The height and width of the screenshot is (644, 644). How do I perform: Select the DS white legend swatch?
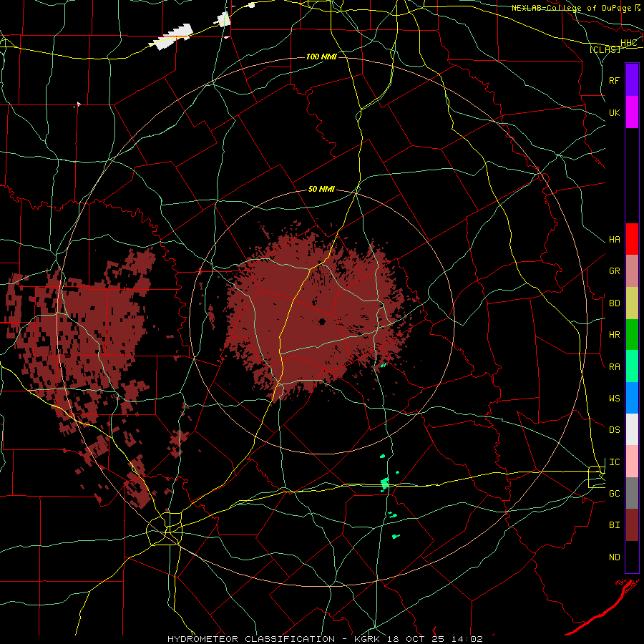[x=632, y=429]
